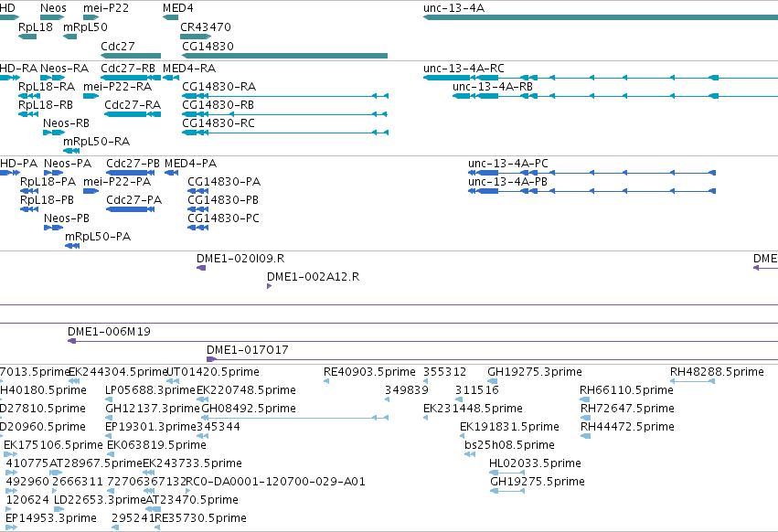Click the MED4-RA transcript label
The width and height of the screenshot is (778, 532).
pyautogui.click(x=189, y=68)
